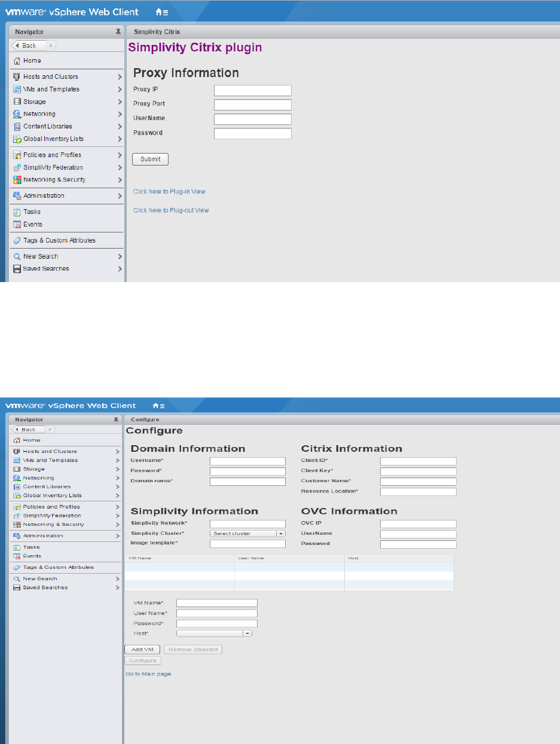
Task: Expand Networking chevron in Configure screen navigator
Action: click(x=118, y=478)
